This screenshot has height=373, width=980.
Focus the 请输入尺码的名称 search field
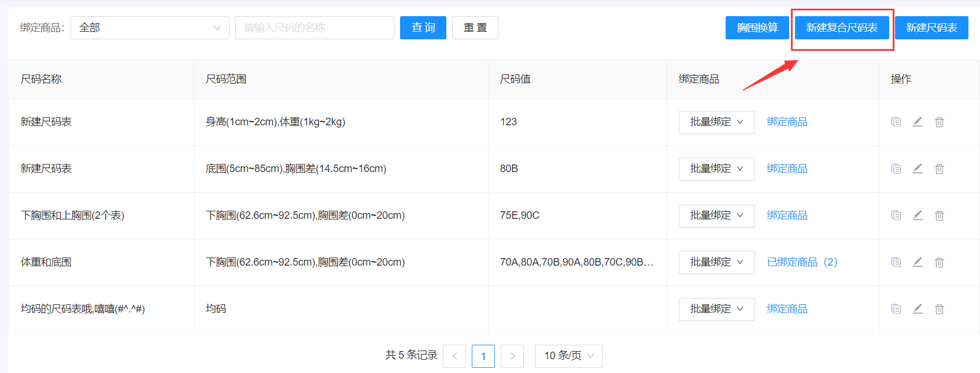tap(315, 28)
